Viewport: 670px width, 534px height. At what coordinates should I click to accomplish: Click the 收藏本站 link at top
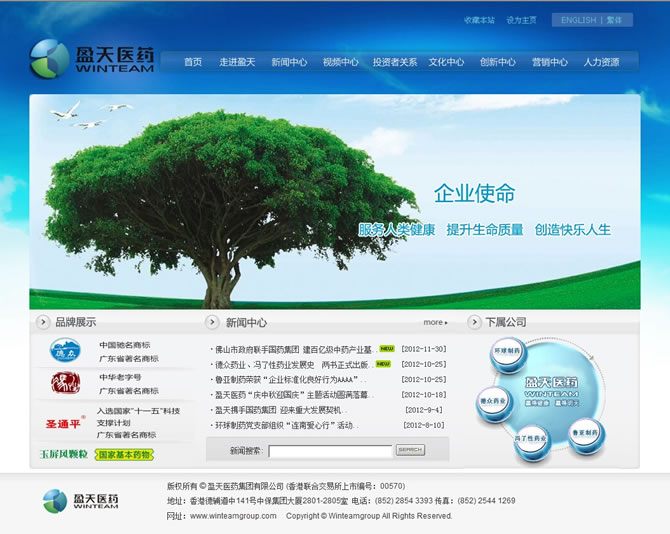[479, 20]
